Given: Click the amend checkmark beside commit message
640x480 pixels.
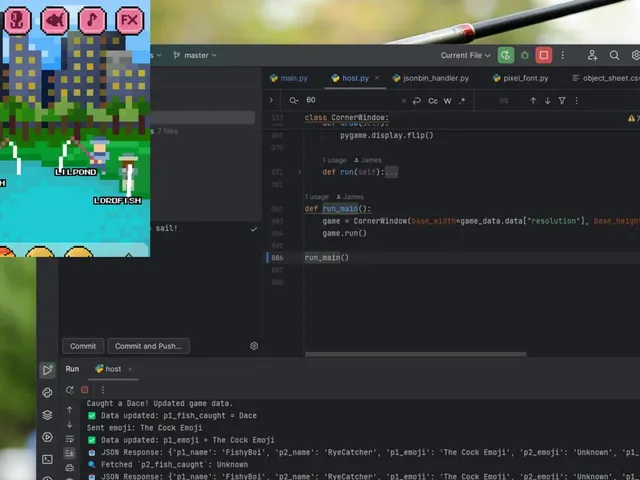Looking at the screenshot, I should click(253, 229).
